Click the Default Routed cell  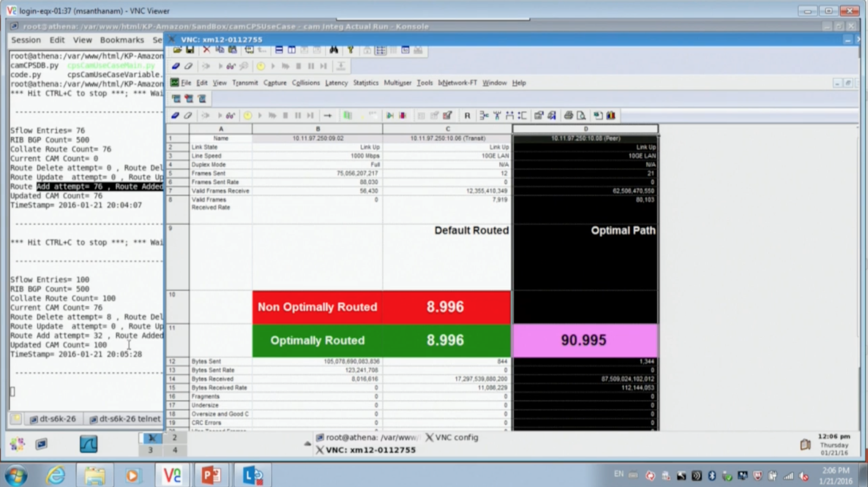point(447,257)
